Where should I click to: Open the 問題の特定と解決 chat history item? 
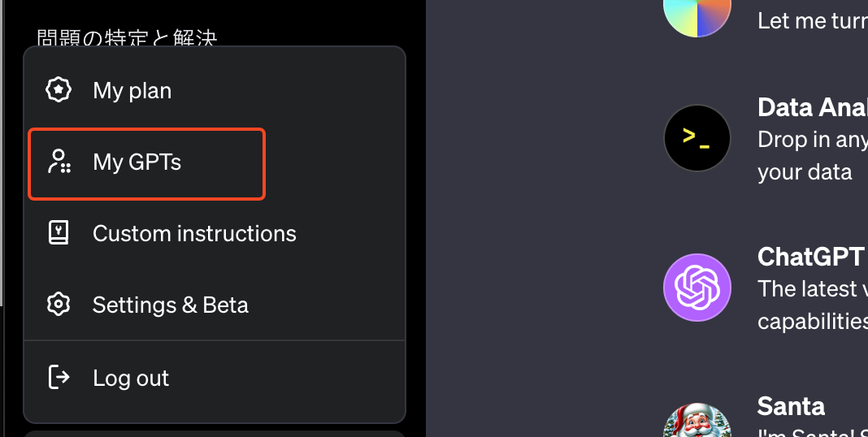pos(127,37)
